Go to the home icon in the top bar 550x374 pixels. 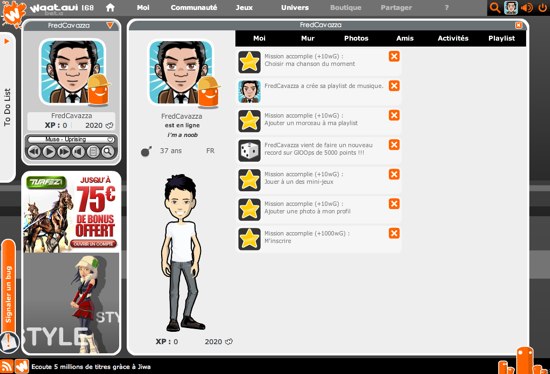[110, 7]
